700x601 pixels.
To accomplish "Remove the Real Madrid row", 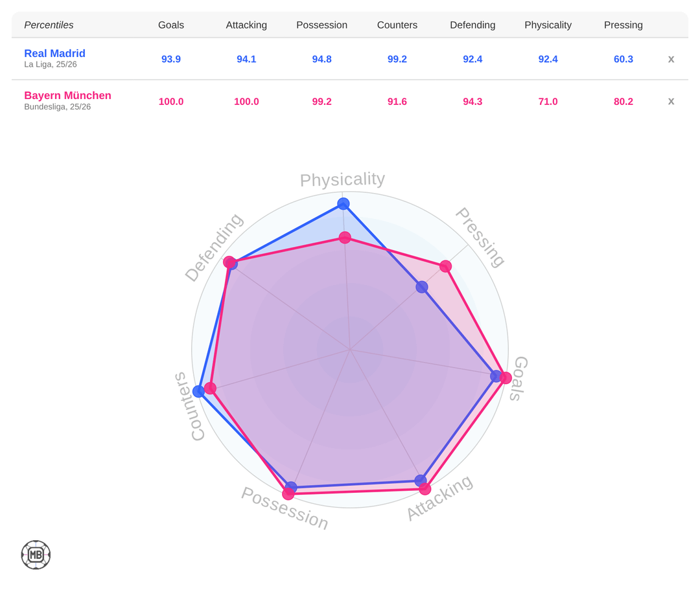I will click(x=671, y=59).
